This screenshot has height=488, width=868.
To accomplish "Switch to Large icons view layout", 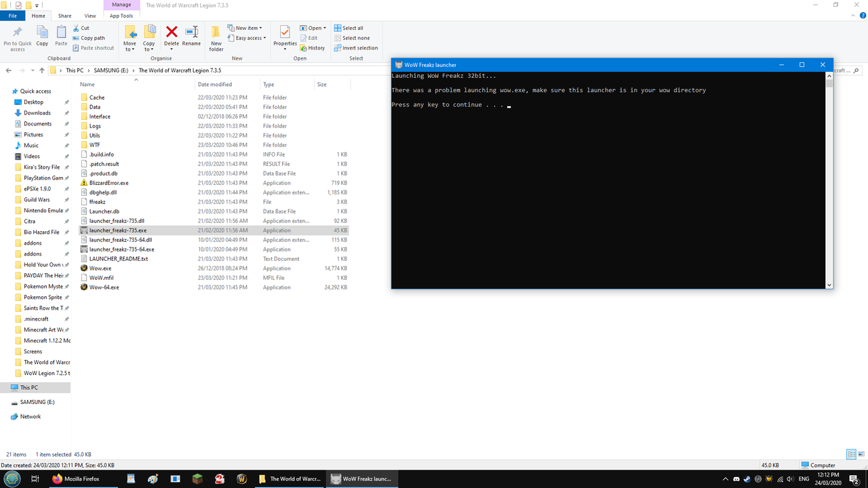I will (861, 454).
